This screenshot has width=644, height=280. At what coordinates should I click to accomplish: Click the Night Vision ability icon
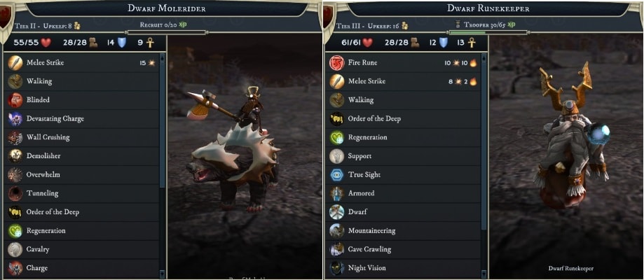coord(337,267)
